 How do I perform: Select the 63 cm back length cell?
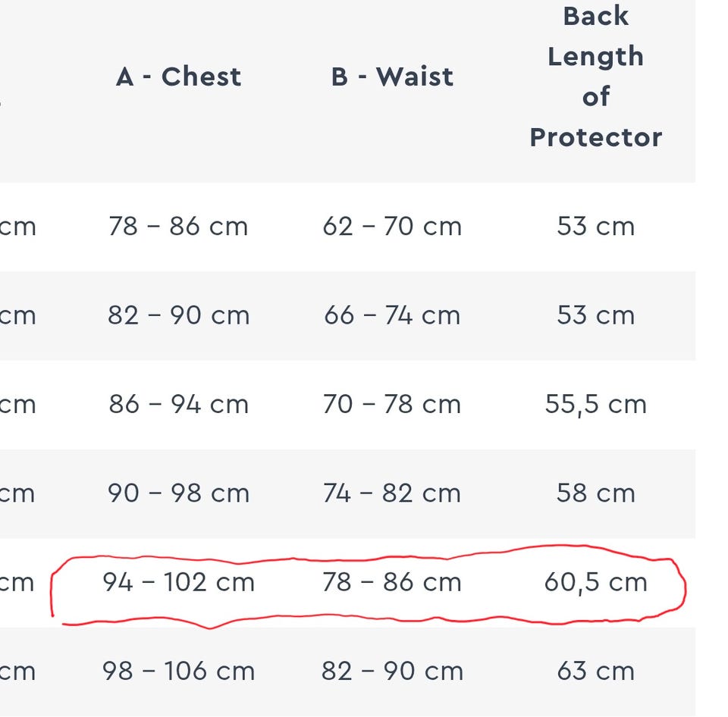click(x=596, y=672)
